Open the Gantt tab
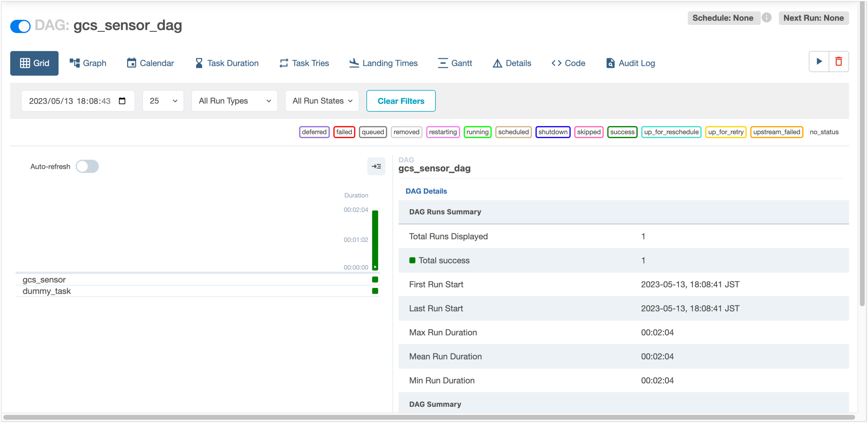The width and height of the screenshot is (868, 423). pos(455,63)
